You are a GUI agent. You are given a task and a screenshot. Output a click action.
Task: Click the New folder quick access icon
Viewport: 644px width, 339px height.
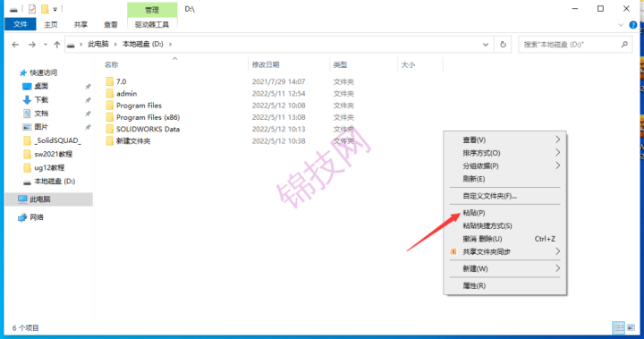tap(45, 9)
